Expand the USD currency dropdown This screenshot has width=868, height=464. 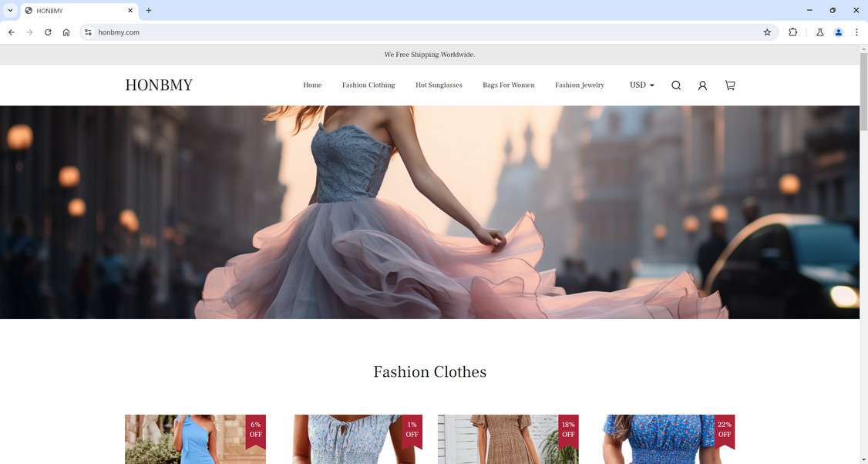click(x=642, y=86)
